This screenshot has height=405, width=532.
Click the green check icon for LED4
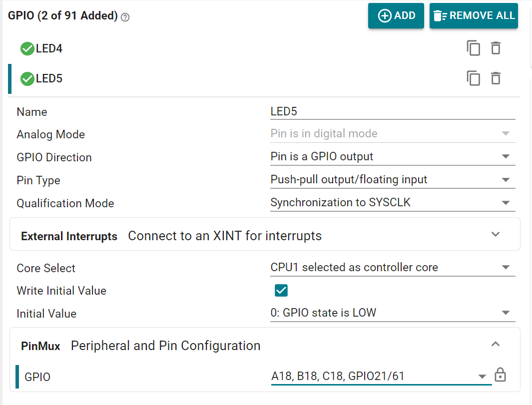click(x=27, y=49)
